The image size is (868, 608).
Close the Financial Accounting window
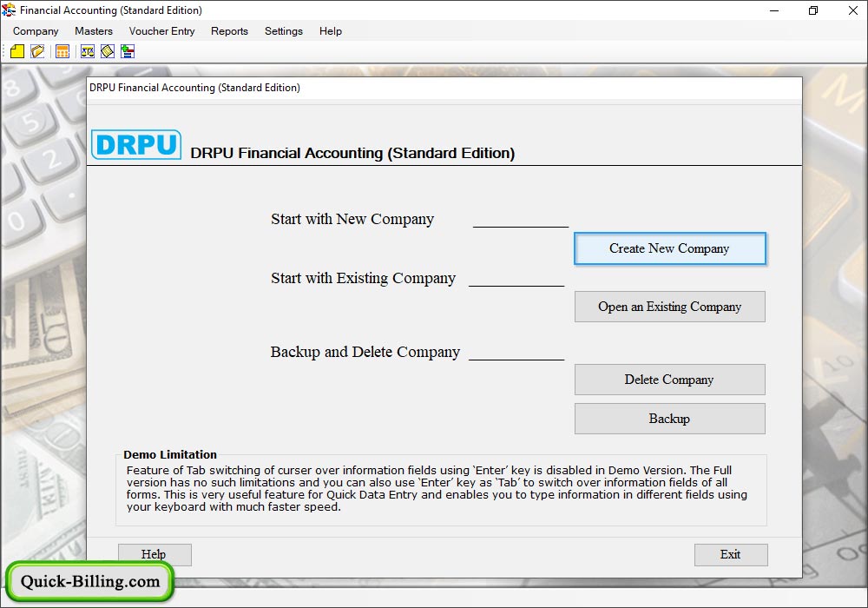(853, 10)
